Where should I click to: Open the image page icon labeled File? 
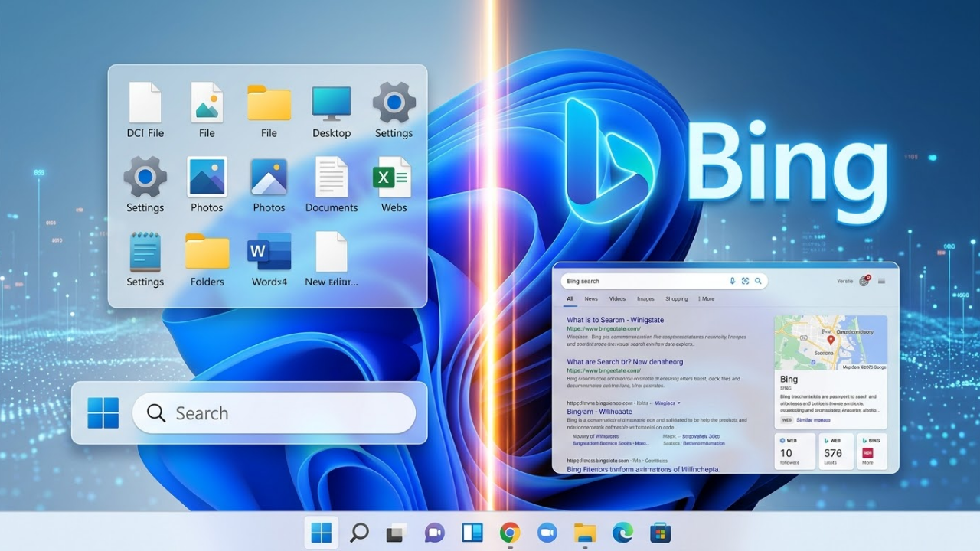click(207, 103)
